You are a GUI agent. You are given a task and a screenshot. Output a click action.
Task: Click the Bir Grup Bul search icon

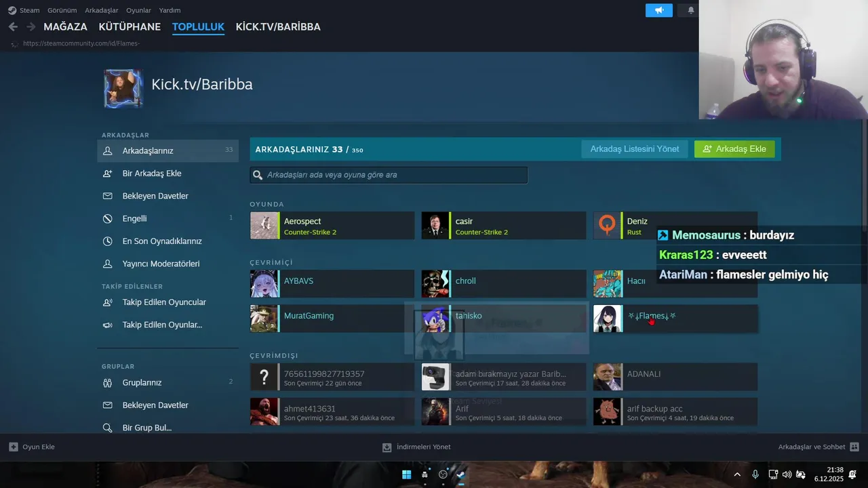tap(107, 428)
